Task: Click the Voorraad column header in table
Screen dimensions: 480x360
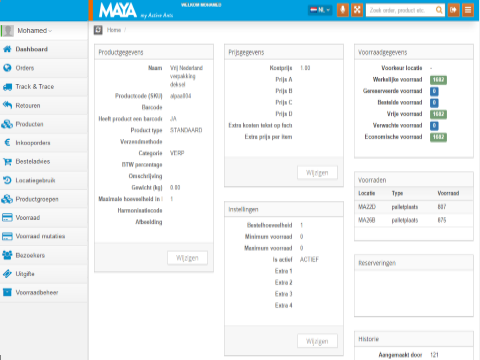Action: point(448,193)
